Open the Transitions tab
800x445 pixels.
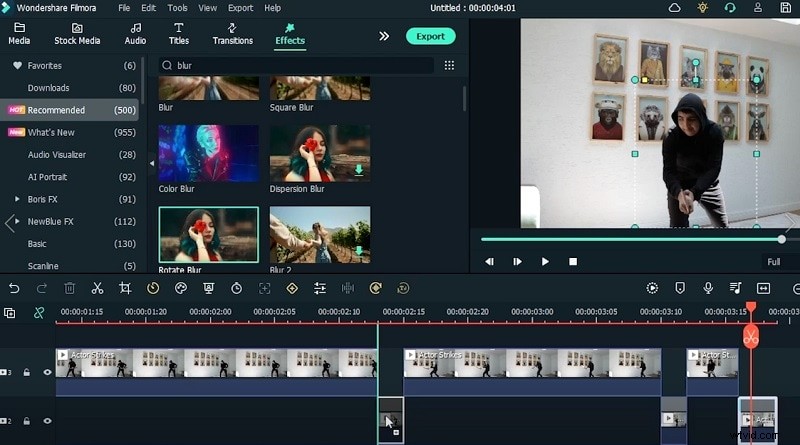[x=233, y=34]
